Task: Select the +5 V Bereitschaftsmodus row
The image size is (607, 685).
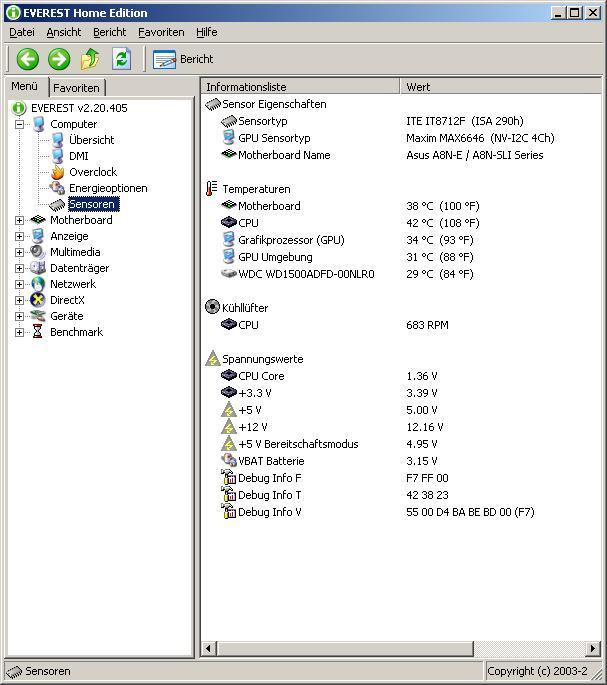Action: [x=401, y=444]
